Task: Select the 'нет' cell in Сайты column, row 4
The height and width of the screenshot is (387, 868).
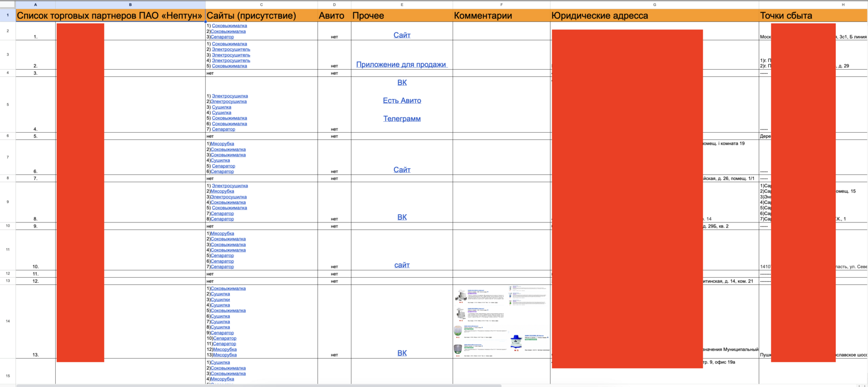Action: coord(261,73)
